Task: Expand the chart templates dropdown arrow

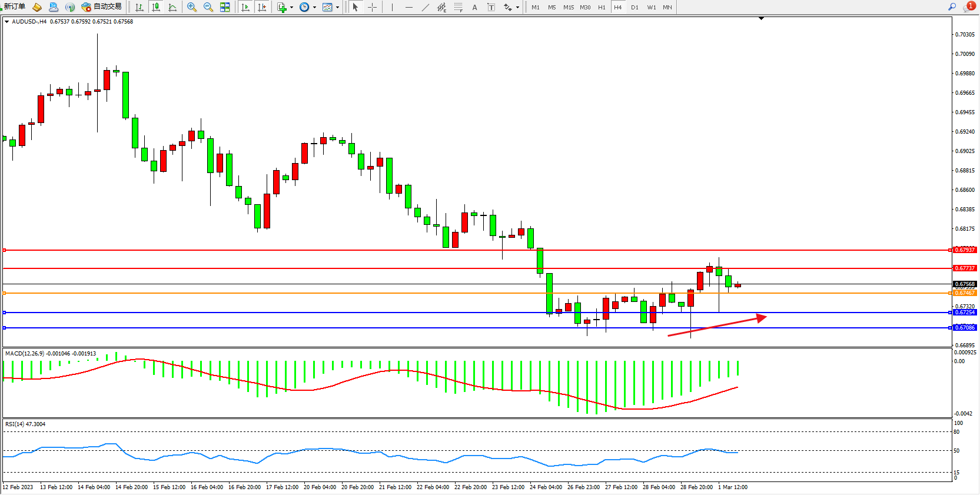Action: tap(337, 8)
